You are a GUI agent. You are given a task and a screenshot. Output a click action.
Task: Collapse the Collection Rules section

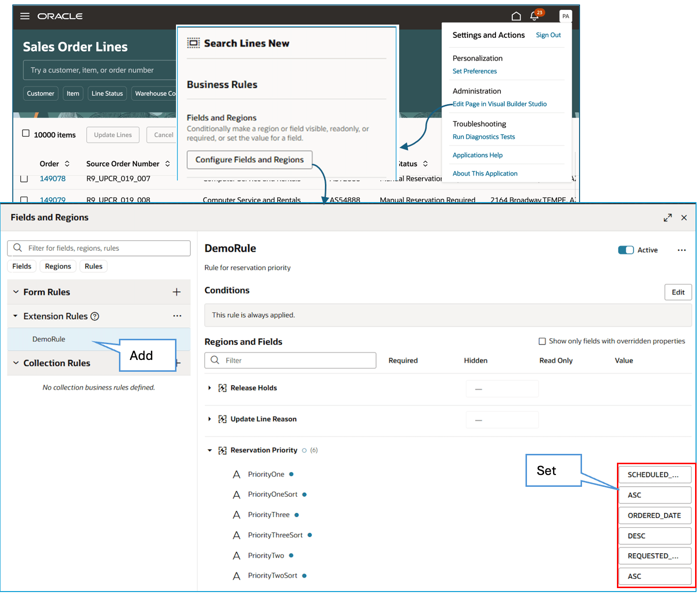coord(16,363)
